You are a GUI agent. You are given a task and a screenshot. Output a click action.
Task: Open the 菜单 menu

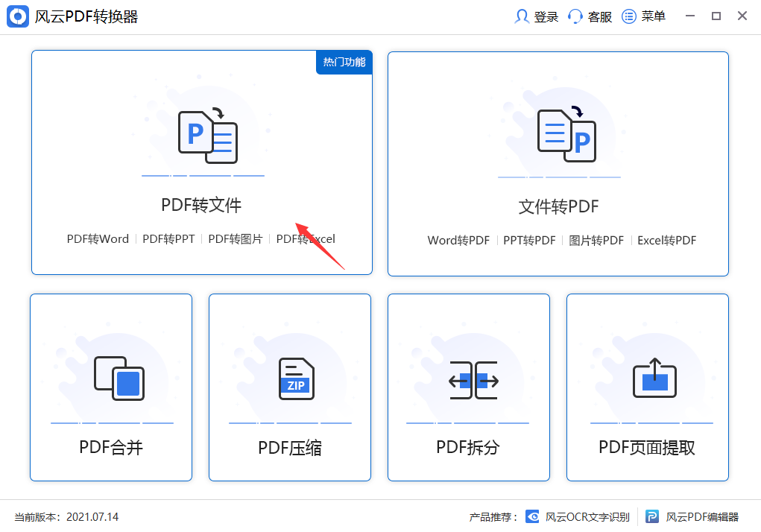(653, 16)
